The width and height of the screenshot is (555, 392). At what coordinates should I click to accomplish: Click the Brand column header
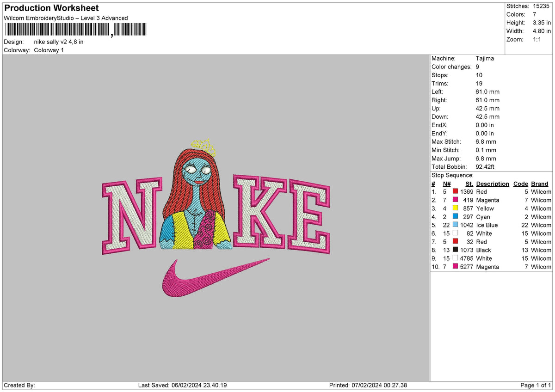coord(539,184)
